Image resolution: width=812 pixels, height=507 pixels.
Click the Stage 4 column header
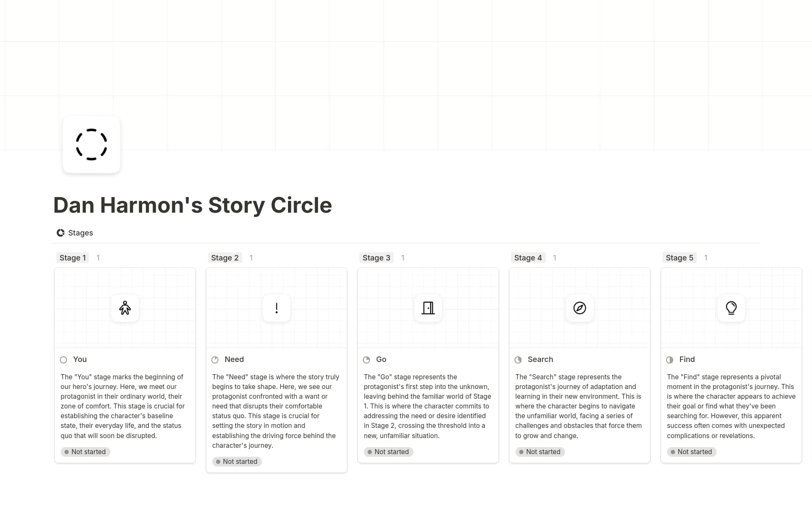pos(528,258)
